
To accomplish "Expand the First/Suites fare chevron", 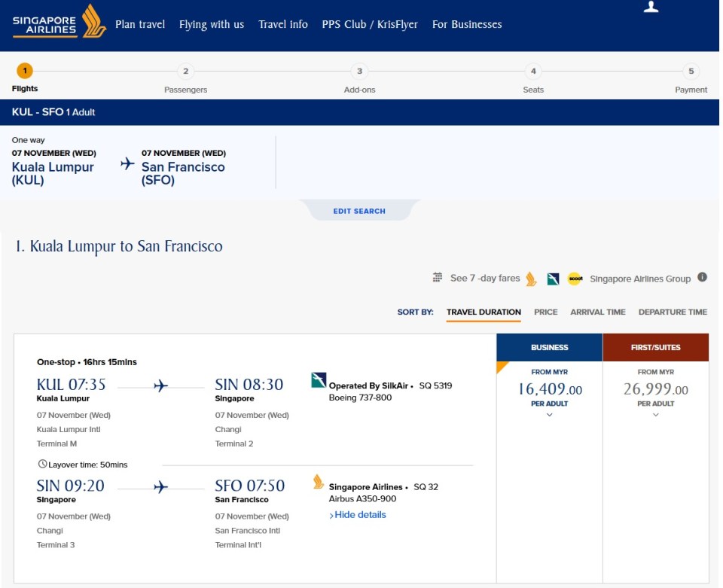I will coord(655,416).
